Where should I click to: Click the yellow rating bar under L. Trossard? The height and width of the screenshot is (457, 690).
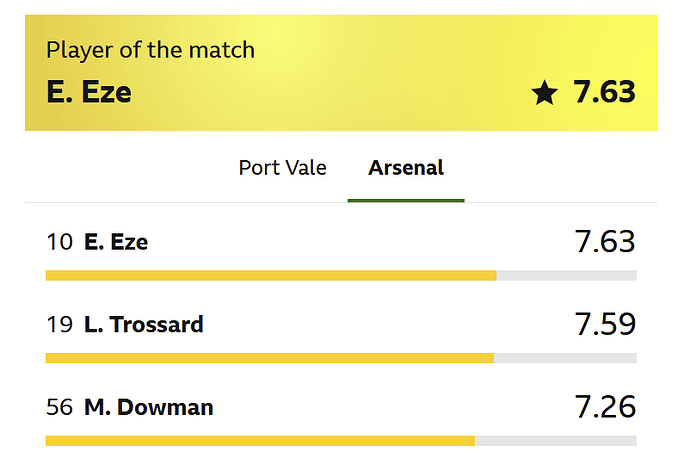click(x=270, y=358)
